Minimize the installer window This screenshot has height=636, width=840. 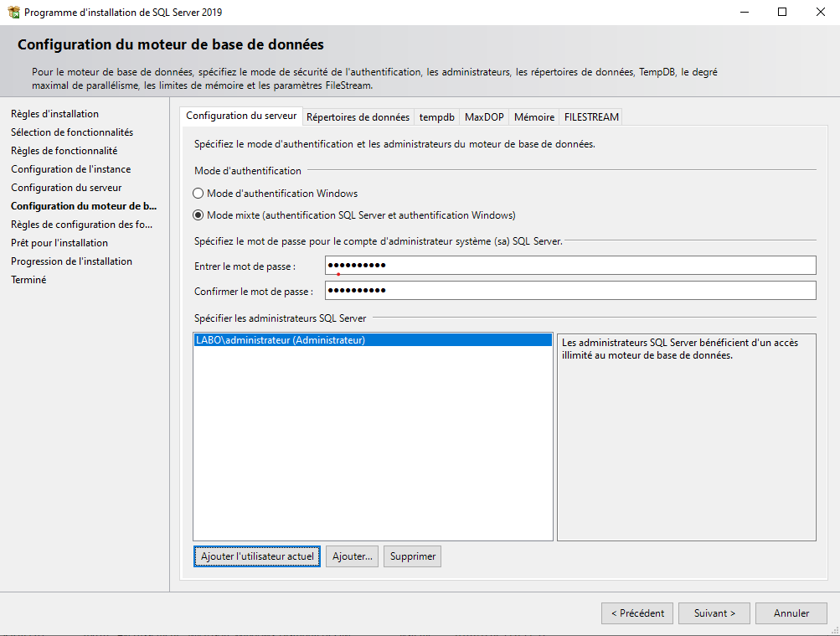(x=744, y=13)
